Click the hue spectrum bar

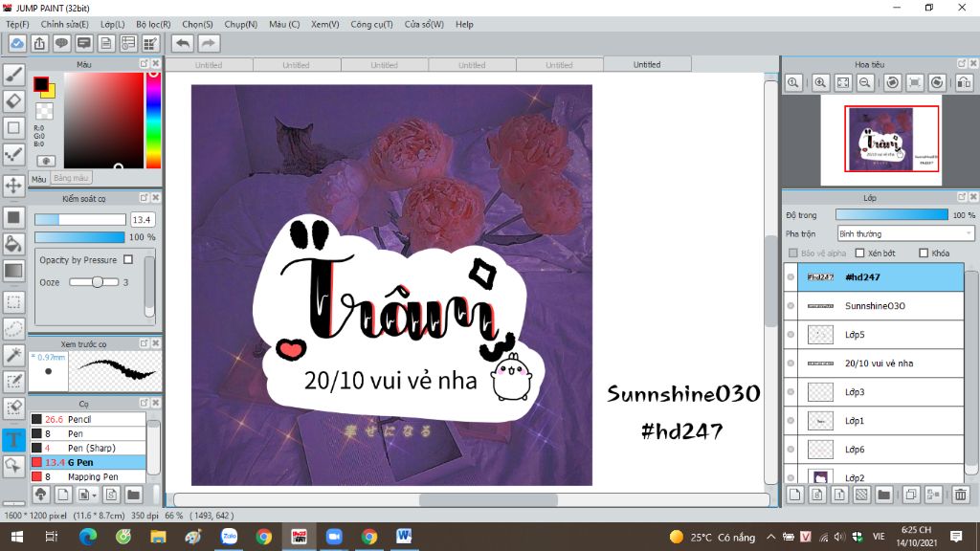(x=153, y=120)
